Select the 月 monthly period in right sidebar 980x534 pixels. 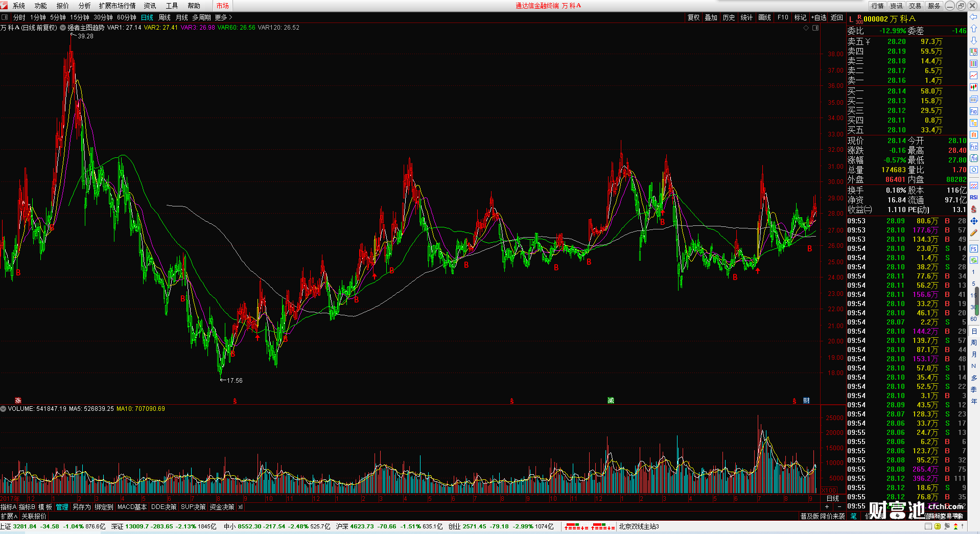point(973,355)
